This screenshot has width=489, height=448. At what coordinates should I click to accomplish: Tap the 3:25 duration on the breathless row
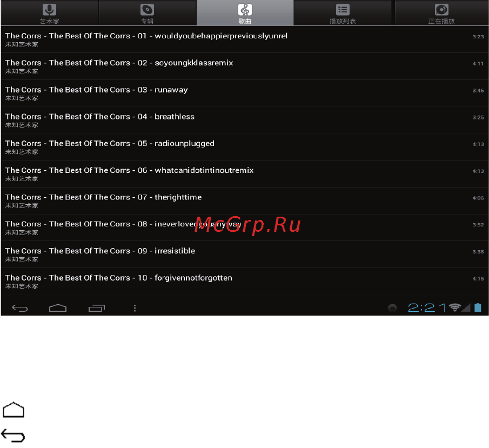click(478, 117)
